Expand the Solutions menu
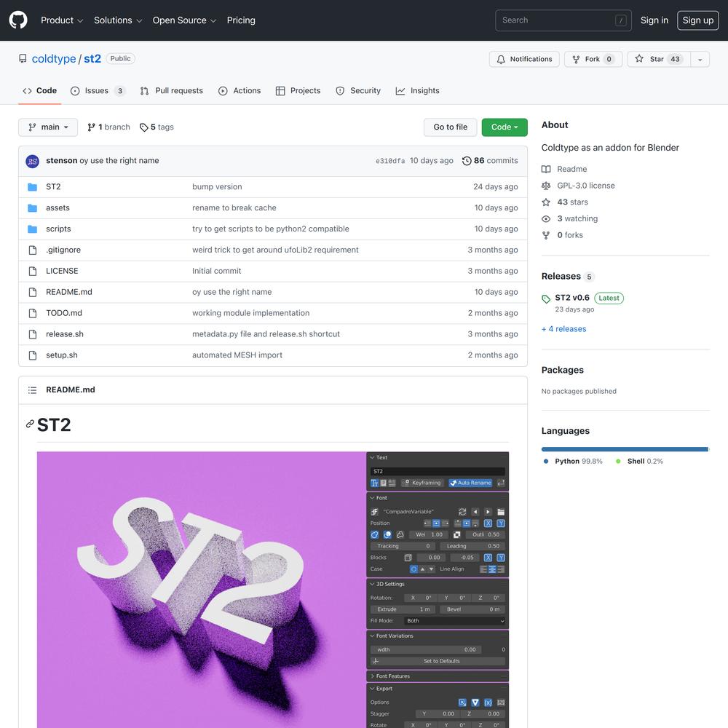728x728 pixels. 118,20
